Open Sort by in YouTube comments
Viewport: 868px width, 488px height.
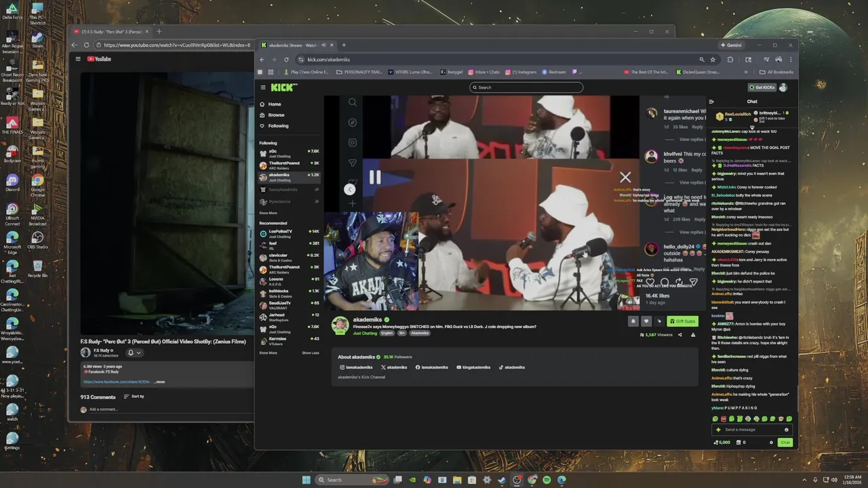click(134, 396)
